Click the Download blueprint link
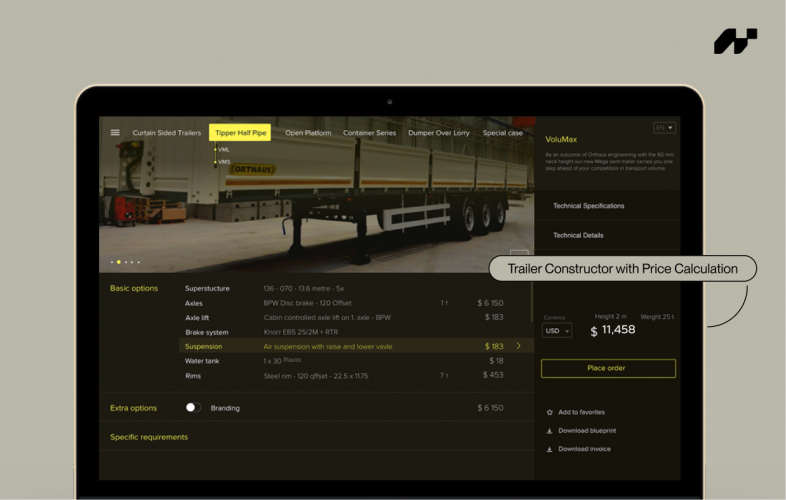Image resolution: width=786 pixels, height=500 pixels. (x=587, y=431)
